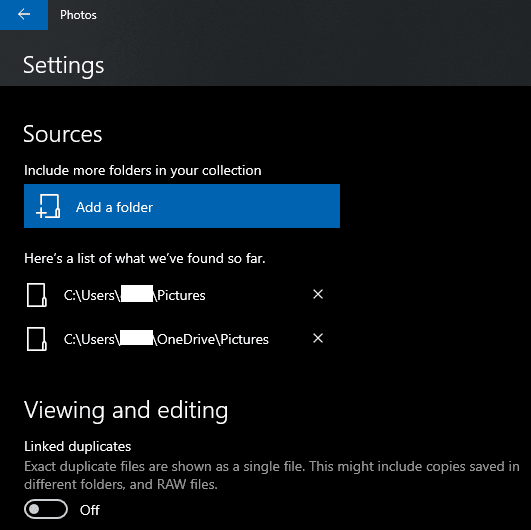The width and height of the screenshot is (531, 530).
Task: Click the add-folder icon inside the blue button
Action: [48, 206]
